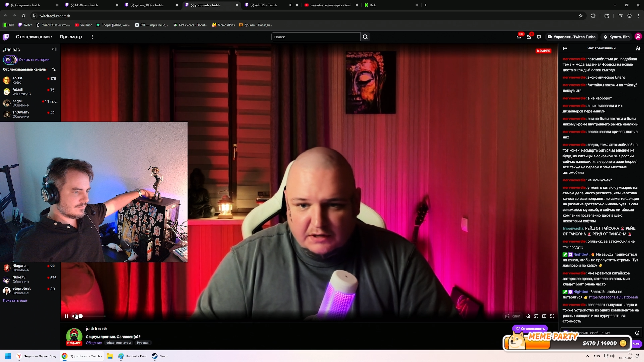Open Steam from taskbar
The image size is (644, 362).
click(x=160, y=356)
